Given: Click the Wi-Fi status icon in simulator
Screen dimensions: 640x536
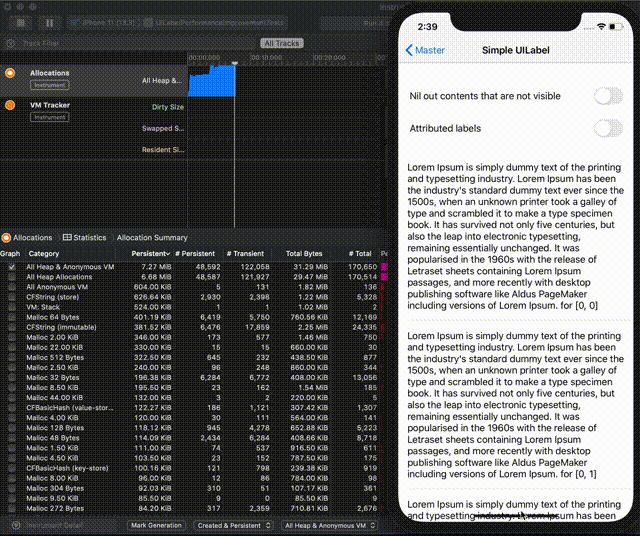Looking at the screenshot, I should (x=601, y=27).
